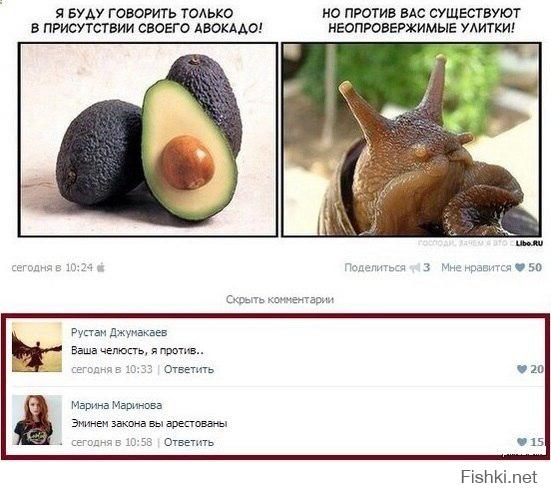Collapse comments with Скрыть комментарии
Screen dimensions: 551x492
pos(280,300)
